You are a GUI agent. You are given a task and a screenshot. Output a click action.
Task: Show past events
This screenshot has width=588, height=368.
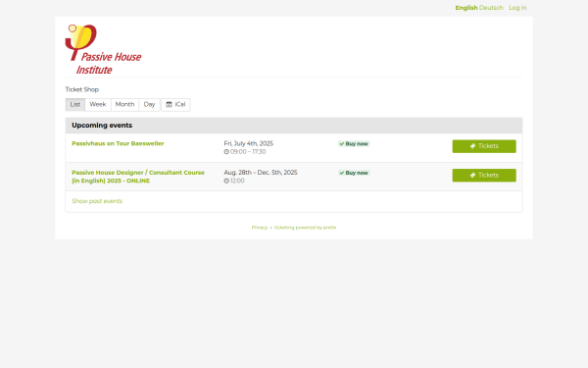click(x=97, y=201)
